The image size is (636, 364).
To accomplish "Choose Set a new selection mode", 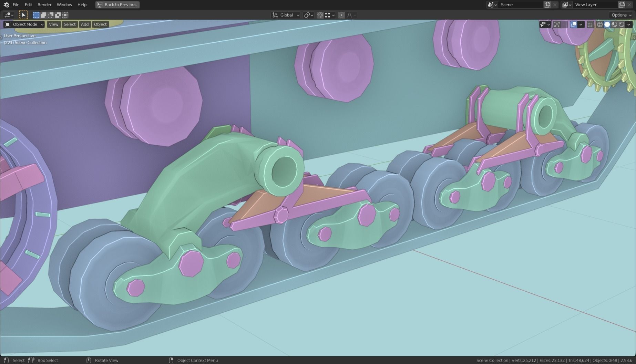I will click(x=36, y=15).
